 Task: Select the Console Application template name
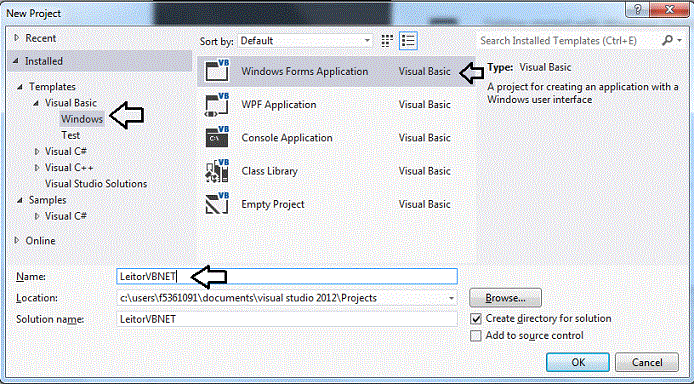[x=287, y=138]
